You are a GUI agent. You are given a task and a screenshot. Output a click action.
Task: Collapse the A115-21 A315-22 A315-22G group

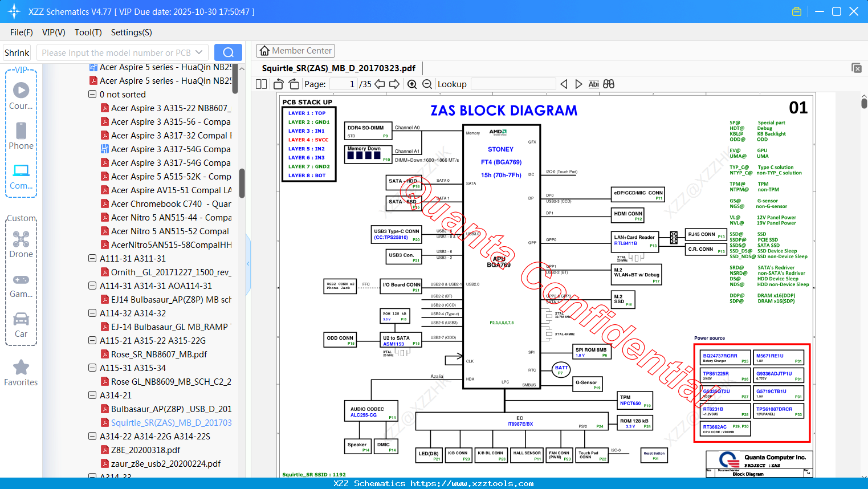tap(92, 341)
